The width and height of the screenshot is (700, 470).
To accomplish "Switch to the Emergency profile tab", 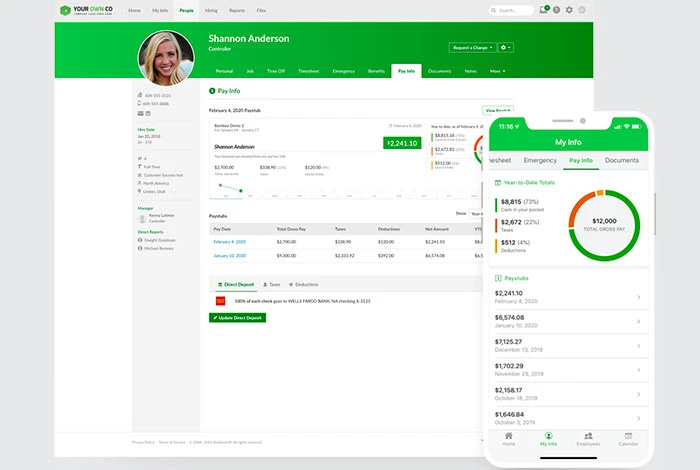I will point(344,71).
